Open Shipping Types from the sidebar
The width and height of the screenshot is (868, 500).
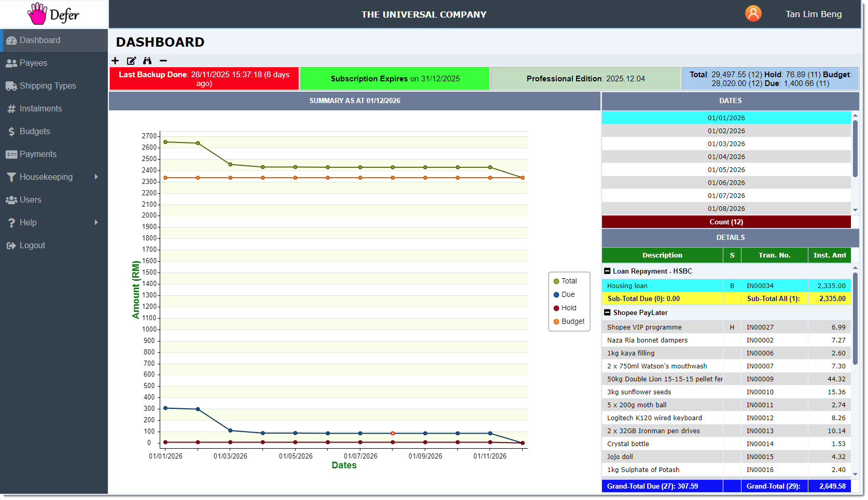point(48,86)
